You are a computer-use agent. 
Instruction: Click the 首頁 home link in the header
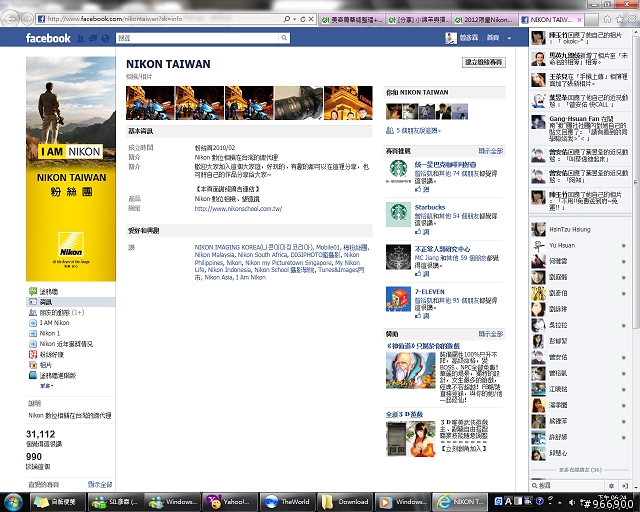pyautogui.click(x=493, y=38)
